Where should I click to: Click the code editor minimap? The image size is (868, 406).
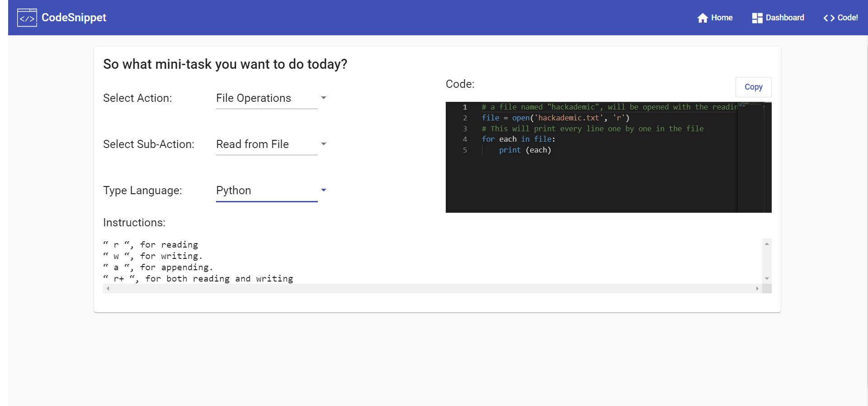(750, 158)
